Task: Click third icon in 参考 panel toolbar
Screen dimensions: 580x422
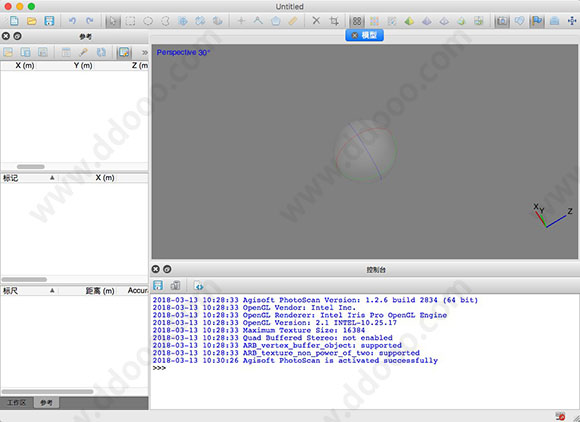Action: [x=43, y=52]
